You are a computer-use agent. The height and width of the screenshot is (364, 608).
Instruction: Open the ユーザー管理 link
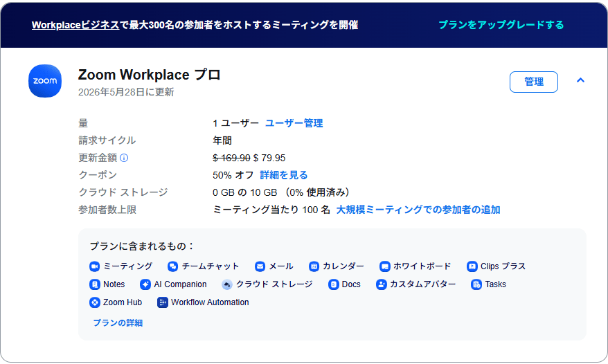pyautogui.click(x=294, y=123)
